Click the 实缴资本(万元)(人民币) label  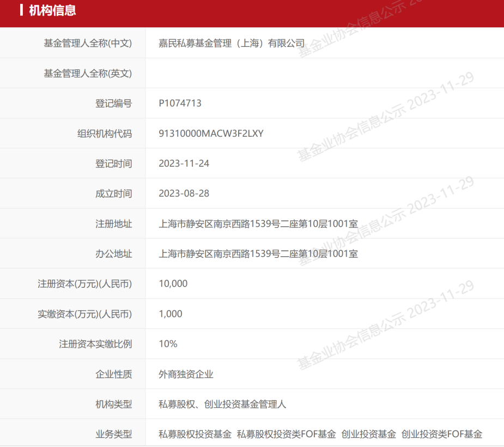pos(84,314)
